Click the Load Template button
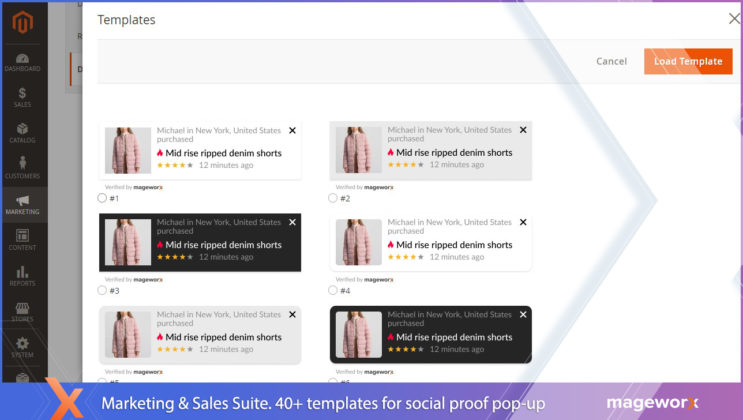Screen dimensions: 743x420 tap(688, 61)
